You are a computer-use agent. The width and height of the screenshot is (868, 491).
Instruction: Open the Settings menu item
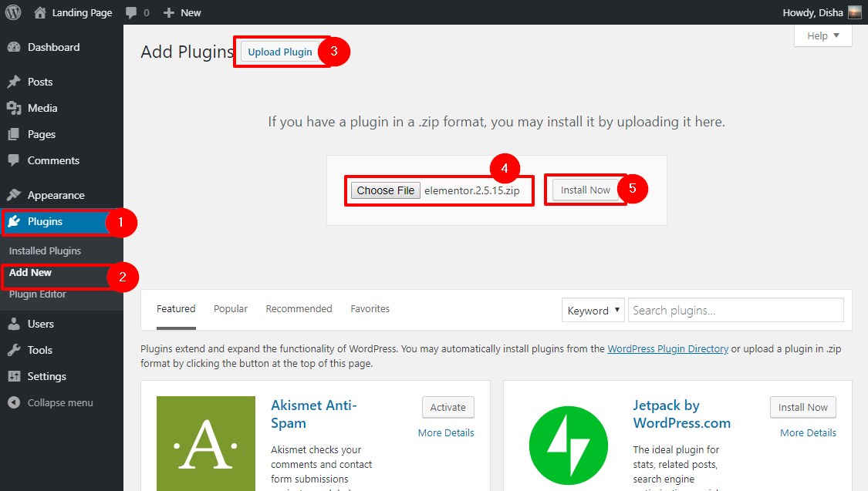click(x=47, y=377)
